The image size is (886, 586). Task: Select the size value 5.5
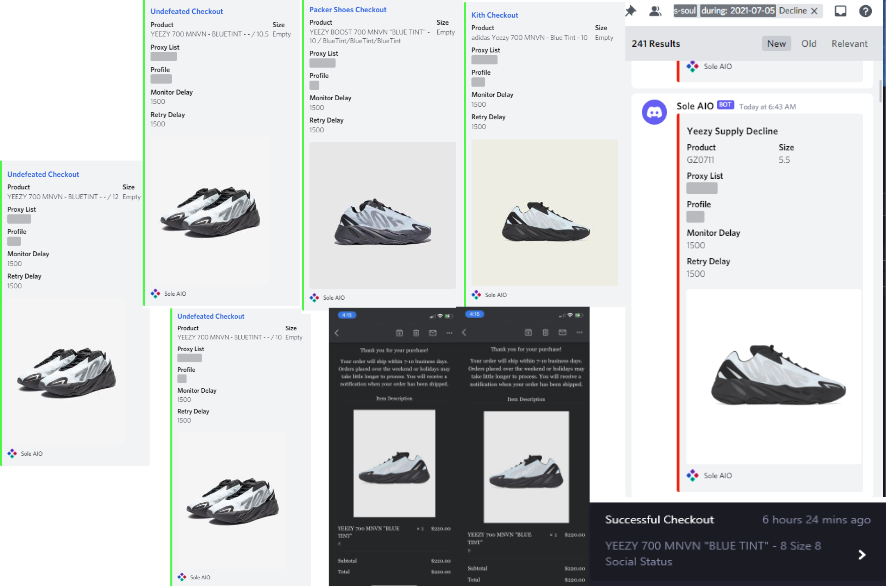(784, 160)
